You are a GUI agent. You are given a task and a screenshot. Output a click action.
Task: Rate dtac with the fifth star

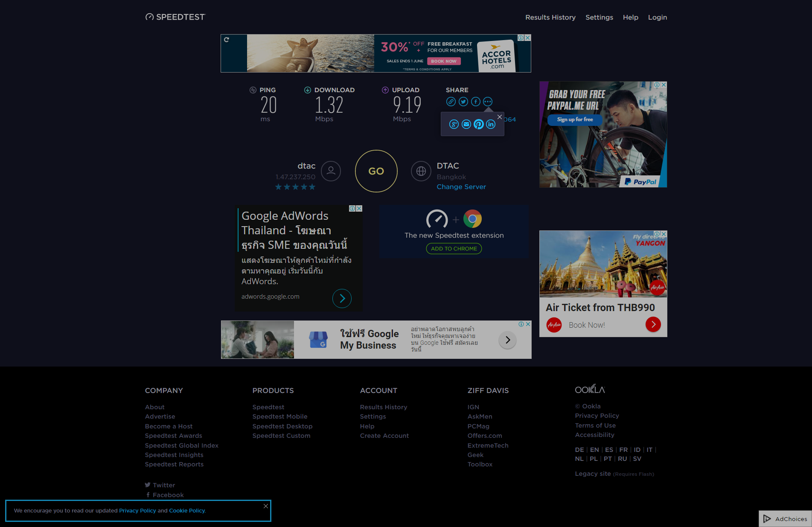[x=312, y=187]
